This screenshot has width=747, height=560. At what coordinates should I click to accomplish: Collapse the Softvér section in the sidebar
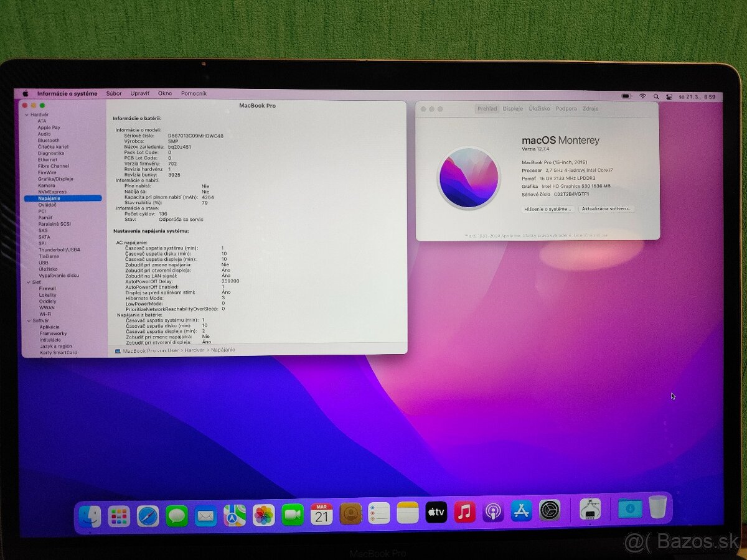point(29,320)
